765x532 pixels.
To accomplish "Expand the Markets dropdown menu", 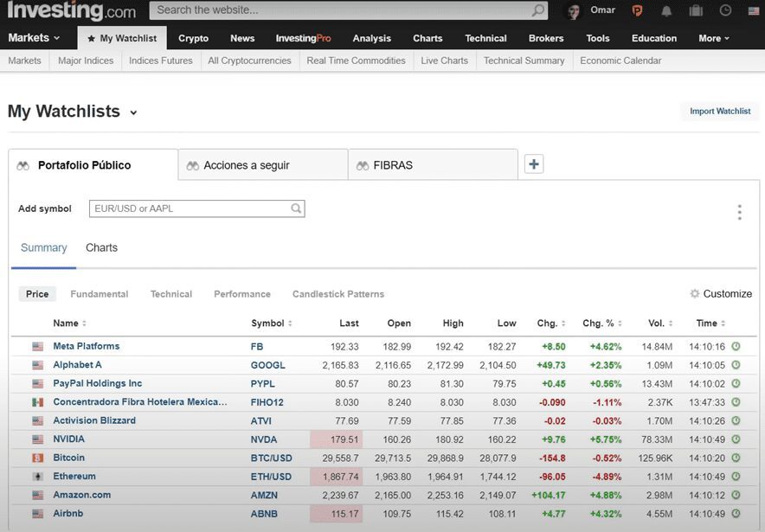I will (34, 38).
